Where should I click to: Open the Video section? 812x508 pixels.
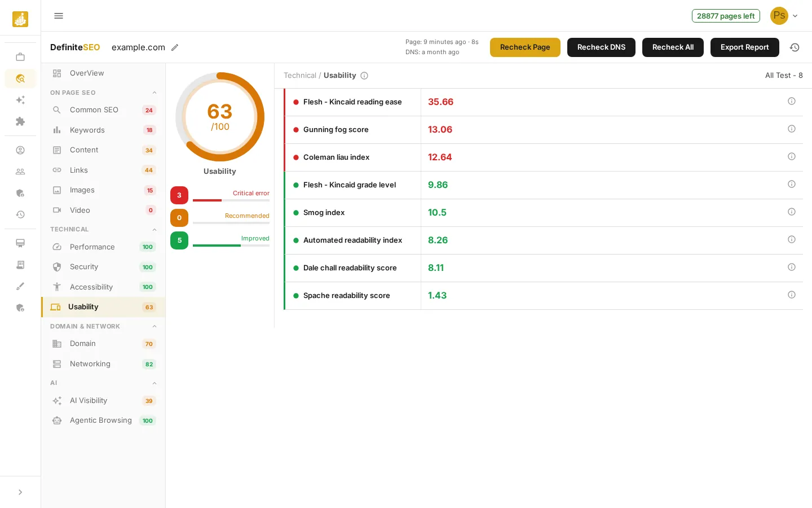(103, 210)
